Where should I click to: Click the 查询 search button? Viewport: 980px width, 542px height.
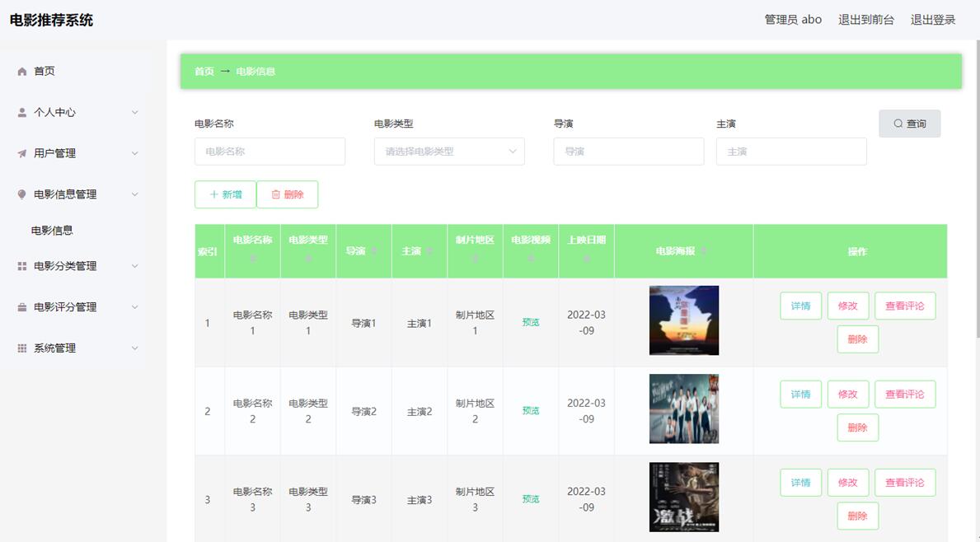point(909,124)
